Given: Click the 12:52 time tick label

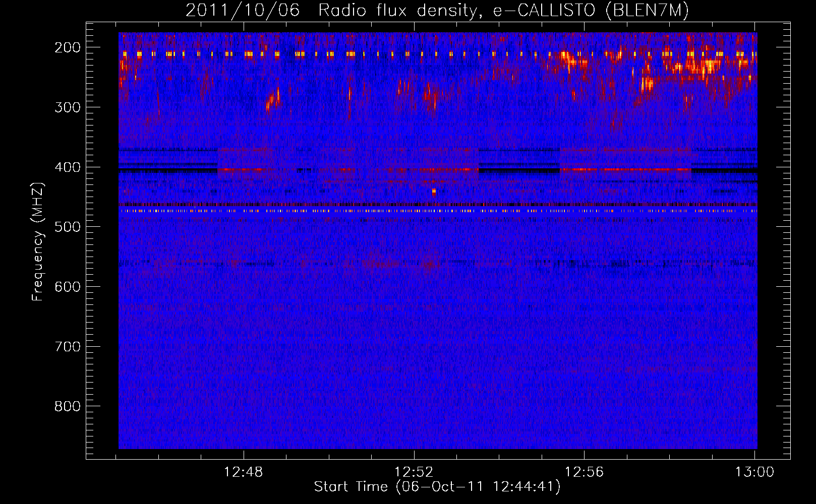Looking at the screenshot, I should coord(414,472).
